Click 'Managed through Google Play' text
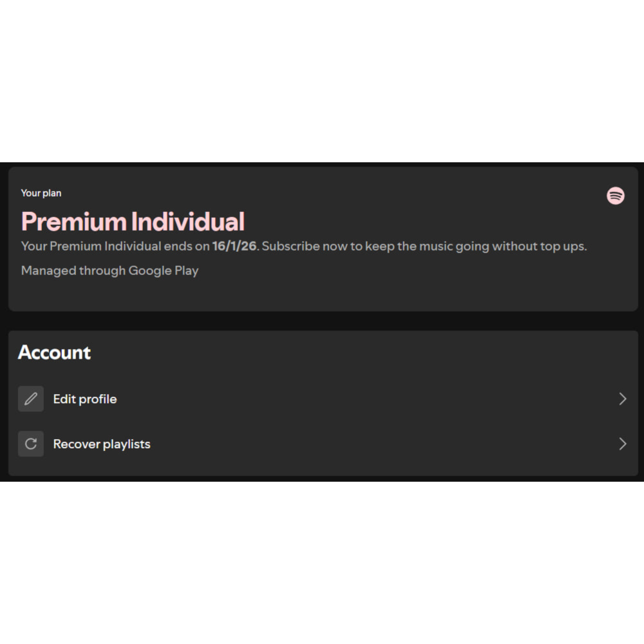 [109, 270]
